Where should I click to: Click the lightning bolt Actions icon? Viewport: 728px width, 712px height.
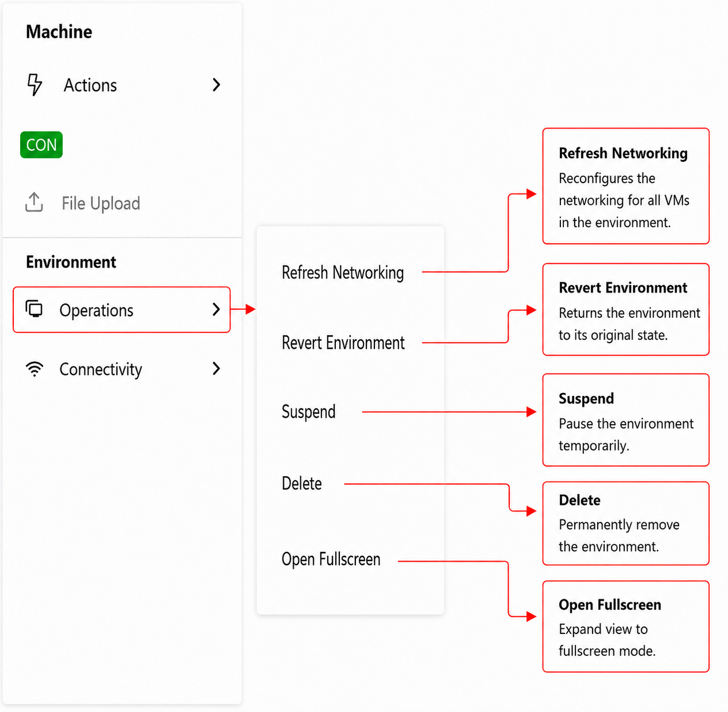(x=34, y=84)
